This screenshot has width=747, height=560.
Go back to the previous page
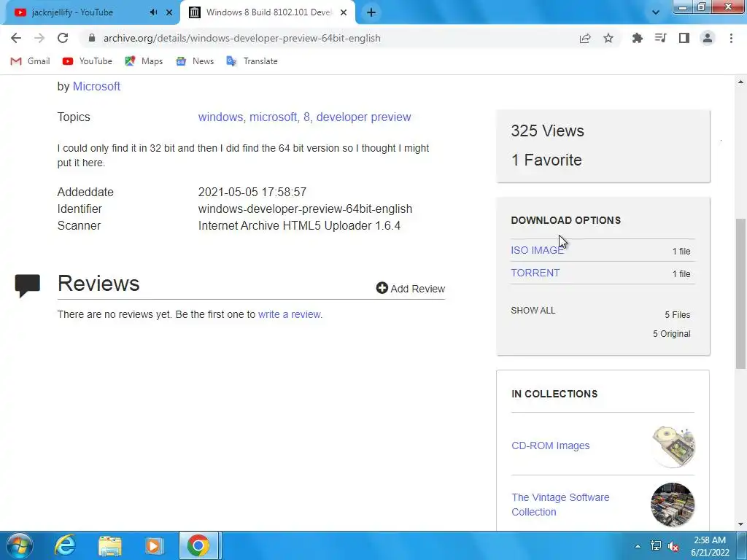pos(16,38)
